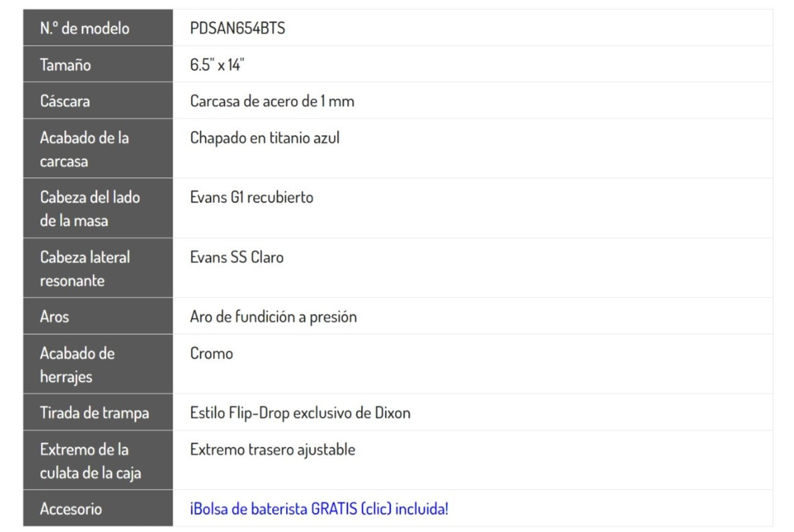Click 'Estilo Flip-Drop exclusivo de Dixon' text
The image size is (794, 532).
click(x=300, y=413)
